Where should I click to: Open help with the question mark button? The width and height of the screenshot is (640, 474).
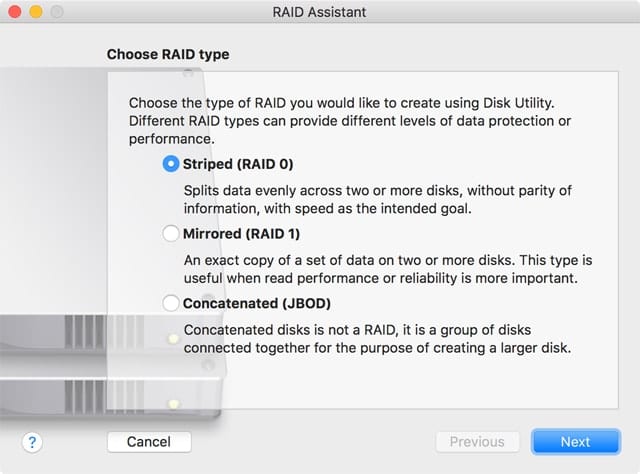tap(31, 441)
